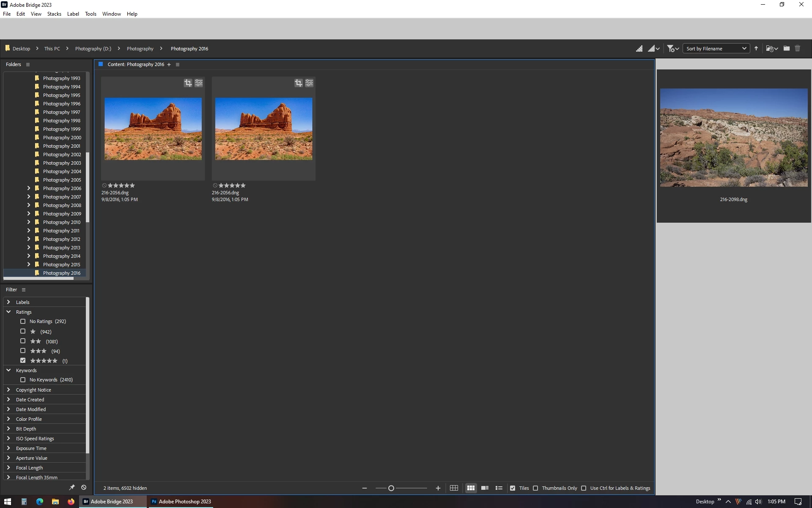The height and width of the screenshot is (508, 812).
Task: Enable the Thumbnails Only checkbox
Action: [535, 488]
